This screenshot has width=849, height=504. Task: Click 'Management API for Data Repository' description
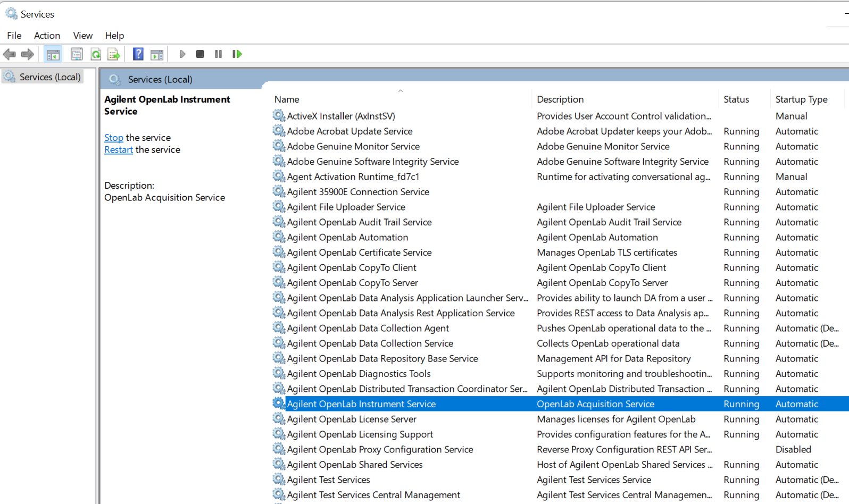614,359
